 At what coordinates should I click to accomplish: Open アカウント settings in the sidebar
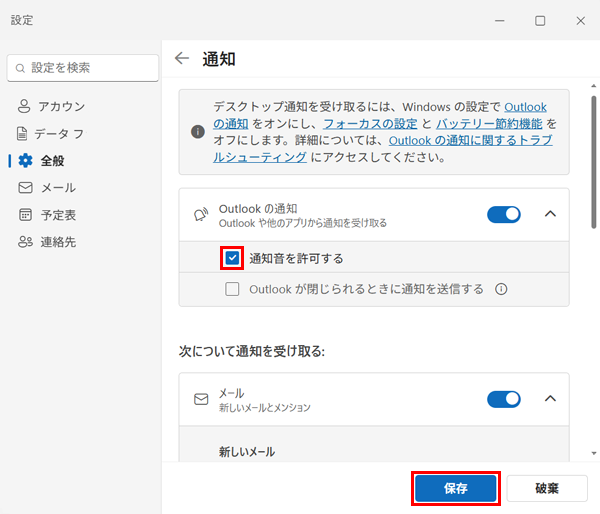(51, 106)
